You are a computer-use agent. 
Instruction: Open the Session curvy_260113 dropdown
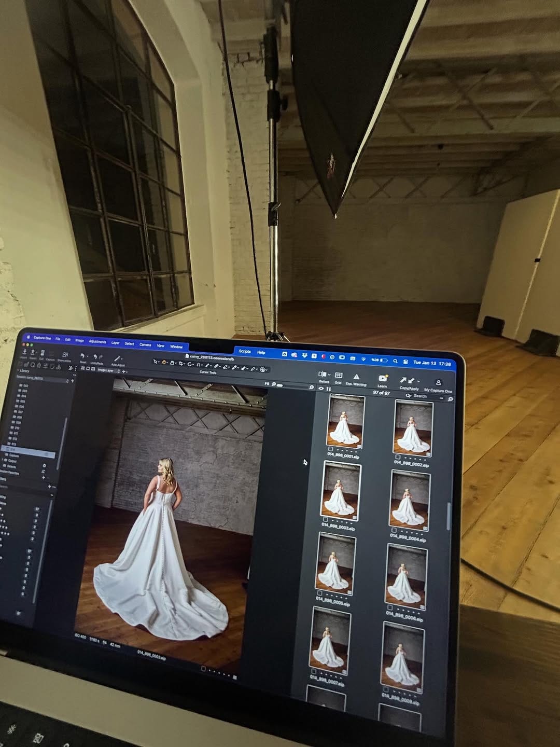pos(43,379)
